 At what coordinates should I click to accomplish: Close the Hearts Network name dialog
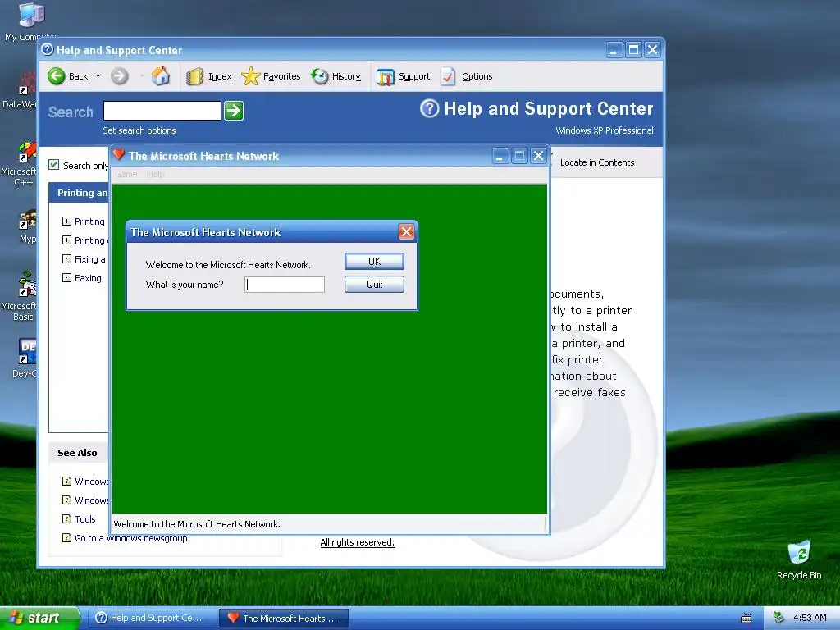(406, 232)
